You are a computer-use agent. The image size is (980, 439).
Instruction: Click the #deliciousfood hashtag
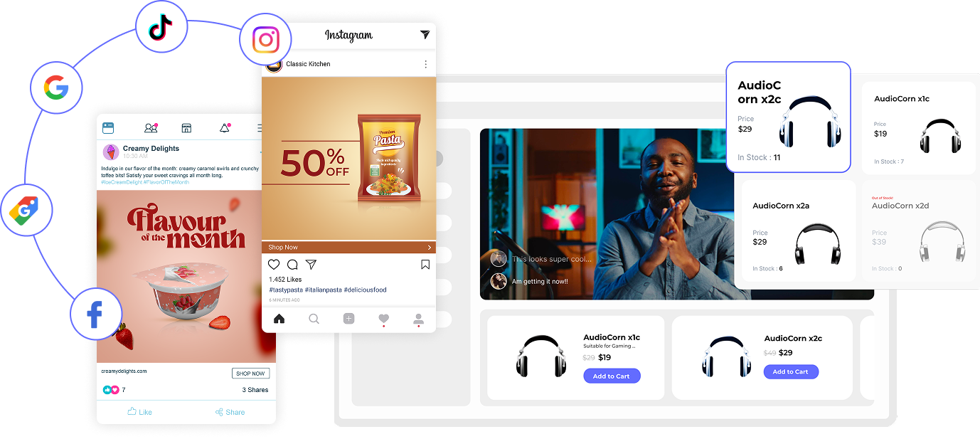[x=365, y=290]
